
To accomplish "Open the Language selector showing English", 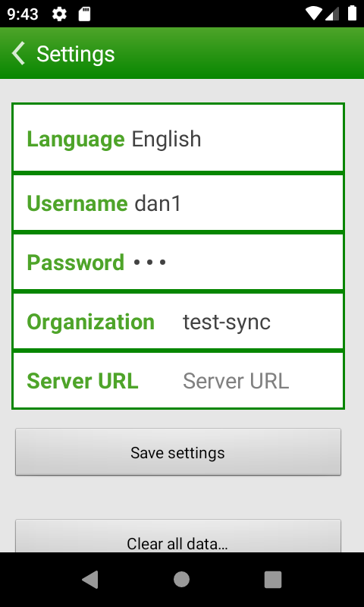I will coord(178,138).
